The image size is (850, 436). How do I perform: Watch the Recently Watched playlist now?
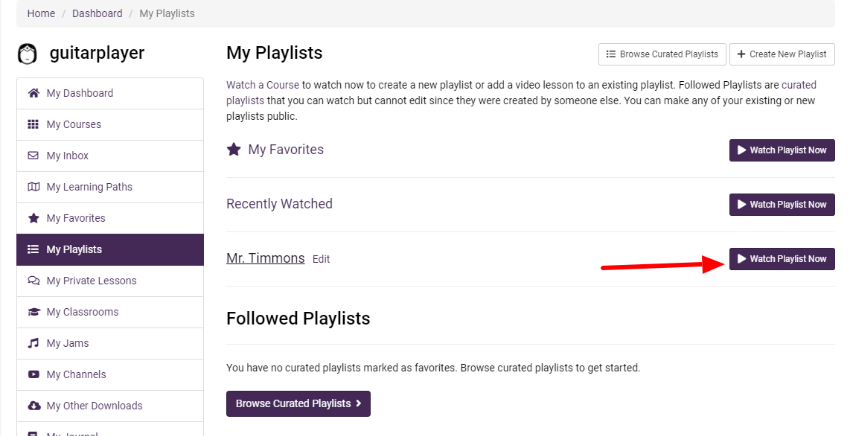(782, 204)
